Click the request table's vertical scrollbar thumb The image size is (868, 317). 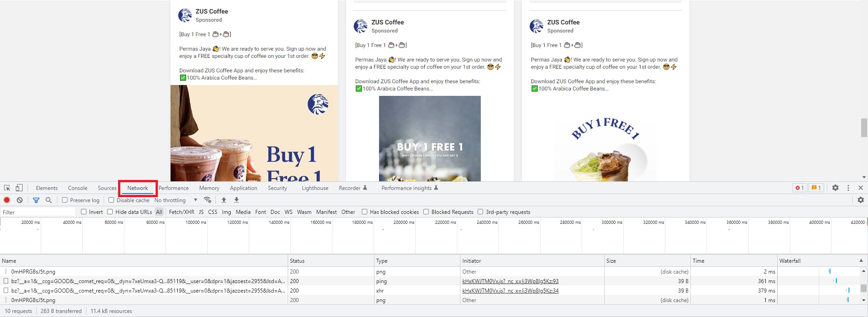click(863, 288)
